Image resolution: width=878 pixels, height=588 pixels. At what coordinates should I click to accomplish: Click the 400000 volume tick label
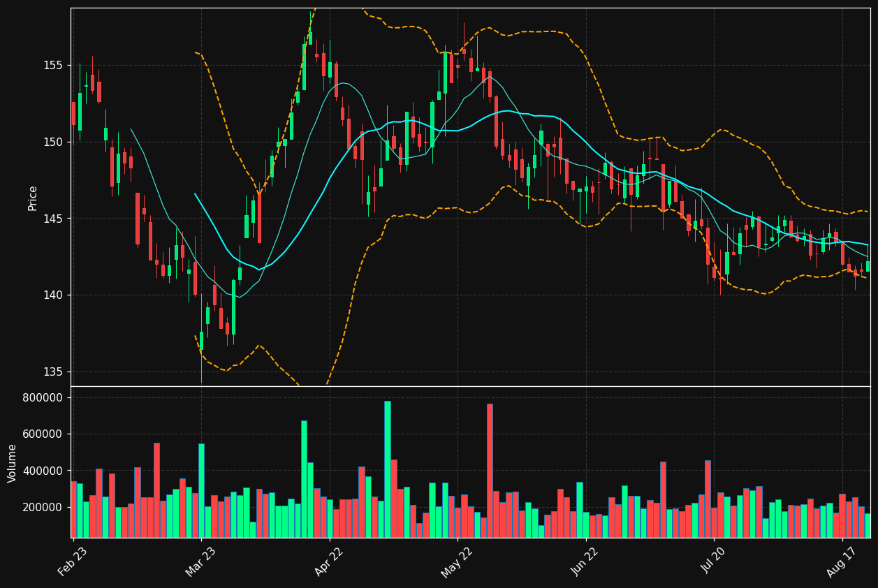click(x=43, y=471)
